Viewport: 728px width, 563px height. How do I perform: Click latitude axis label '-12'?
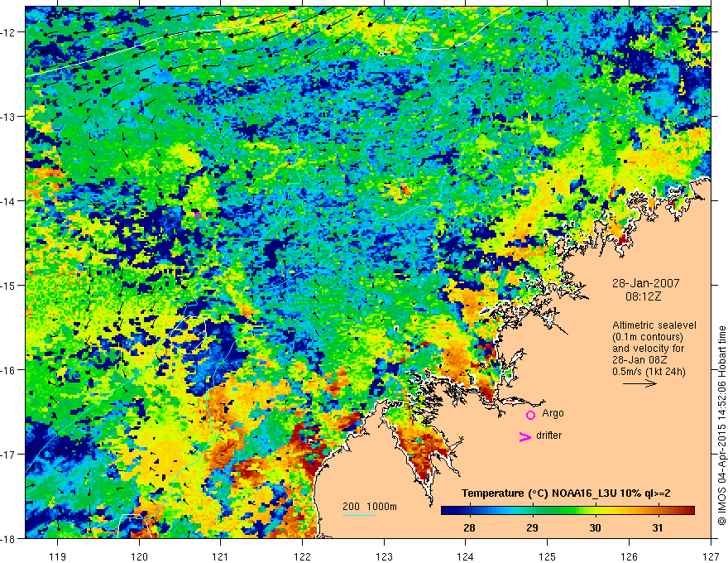point(9,32)
